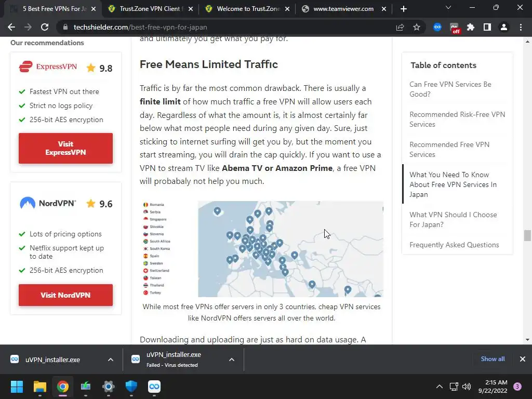
Task: Close the Welcome to Trust.Zone tab
Action: pos(287,9)
